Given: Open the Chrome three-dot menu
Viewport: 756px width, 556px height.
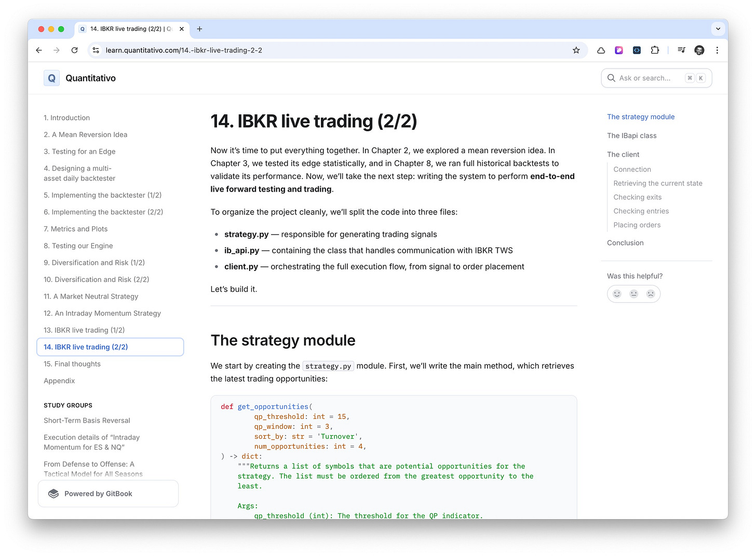Looking at the screenshot, I should pyautogui.click(x=717, y=50).
